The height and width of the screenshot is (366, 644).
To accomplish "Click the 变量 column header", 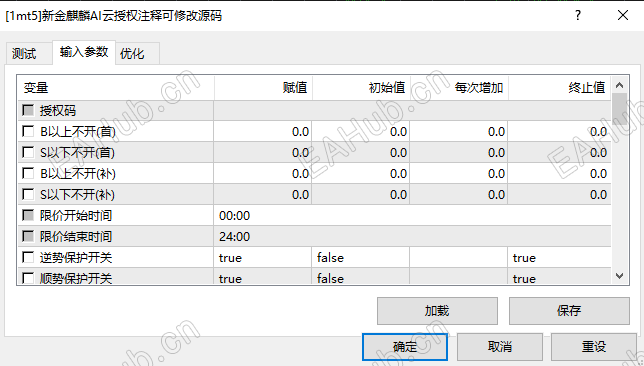I will pos(115,87).
